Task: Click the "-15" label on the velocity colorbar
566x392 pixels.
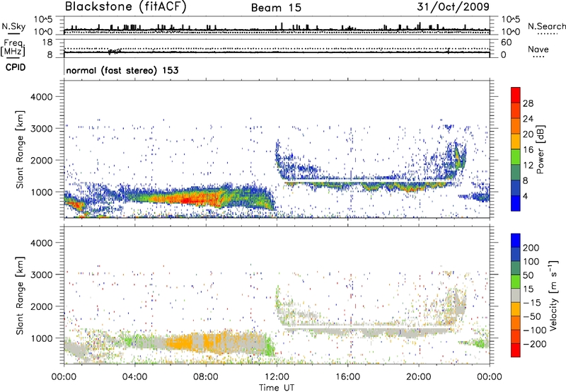Action: tap(532, 303)
